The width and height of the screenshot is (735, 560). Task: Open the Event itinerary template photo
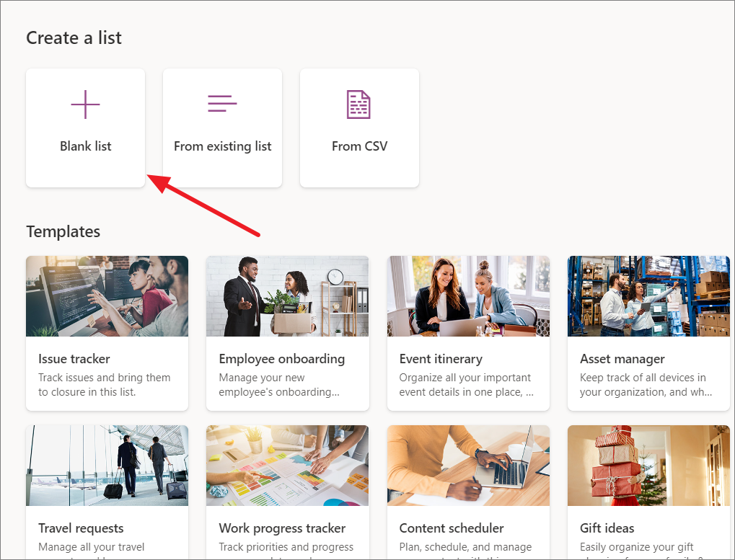point(468,296)
